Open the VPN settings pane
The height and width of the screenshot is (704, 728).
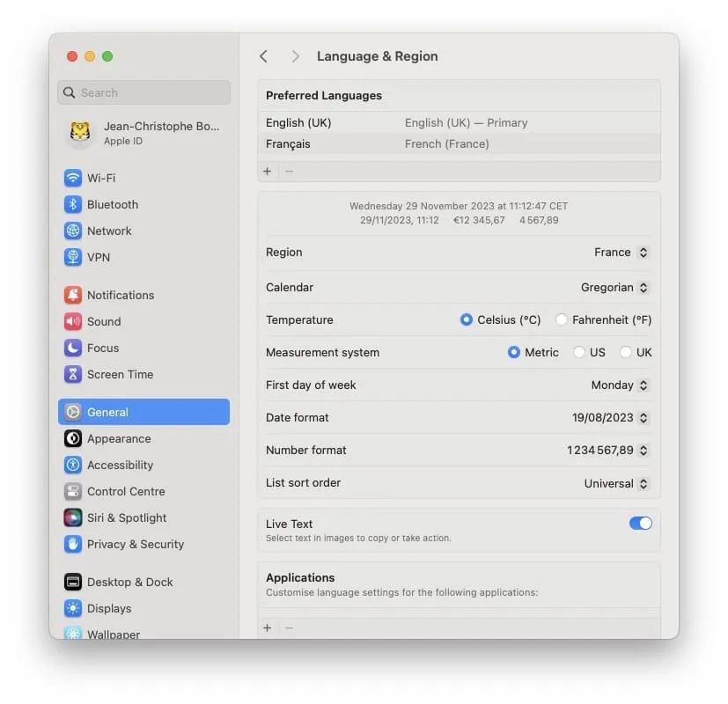pos(98,257)
